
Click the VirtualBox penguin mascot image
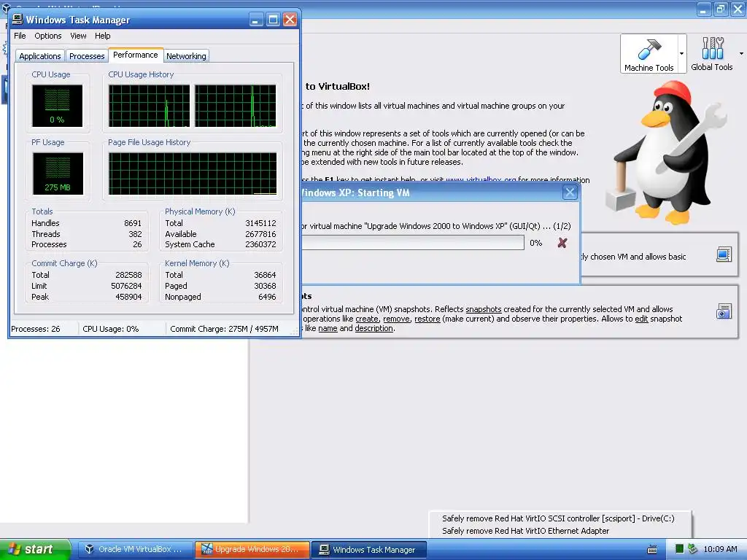coord(667,152)
